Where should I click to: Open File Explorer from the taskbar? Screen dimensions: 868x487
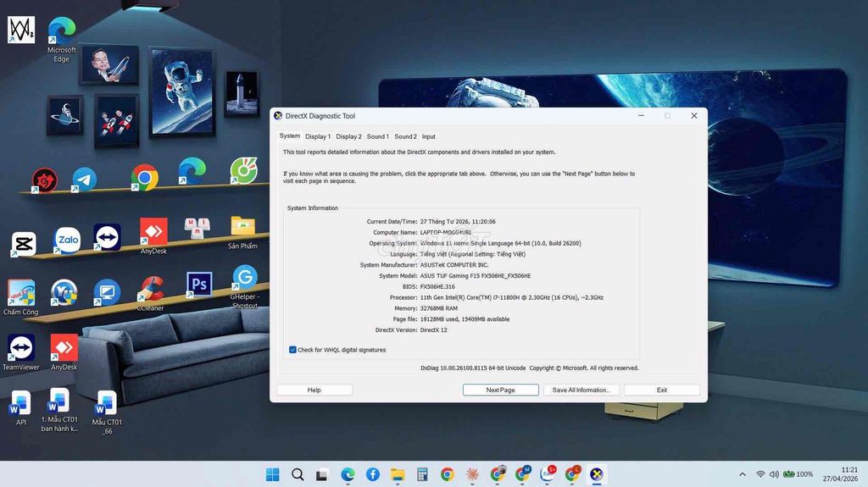point(398,474)
